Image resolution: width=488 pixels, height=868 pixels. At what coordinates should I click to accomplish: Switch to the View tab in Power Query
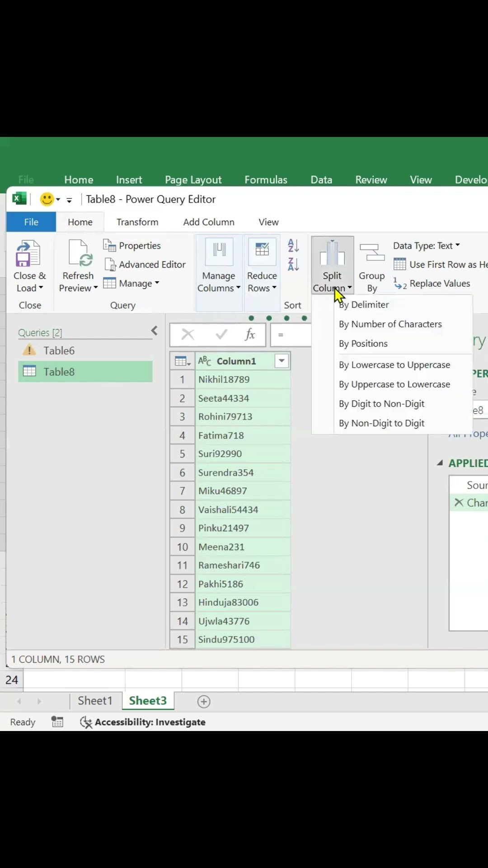(x=268, y=222)
